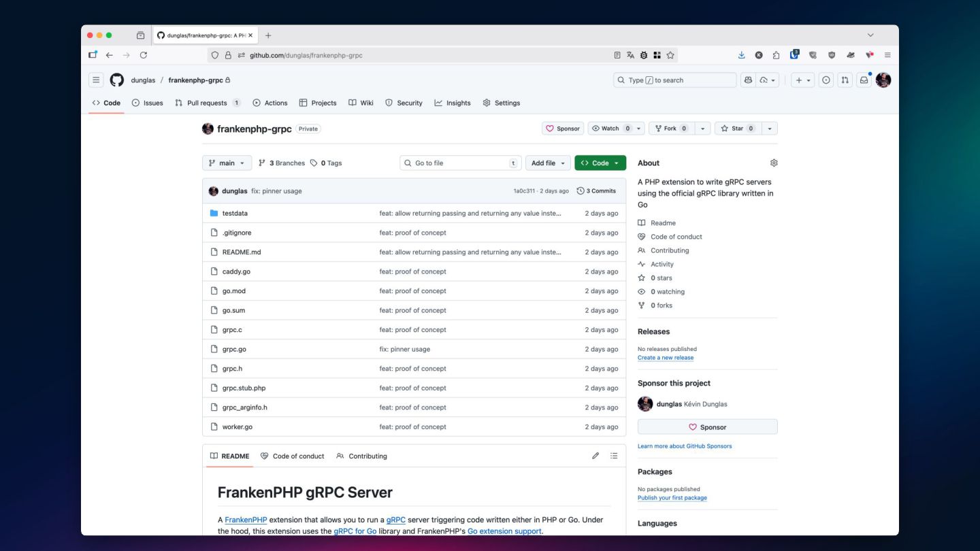Click Create a new release link
Screen dimensions: 980x551
point(666,358)
